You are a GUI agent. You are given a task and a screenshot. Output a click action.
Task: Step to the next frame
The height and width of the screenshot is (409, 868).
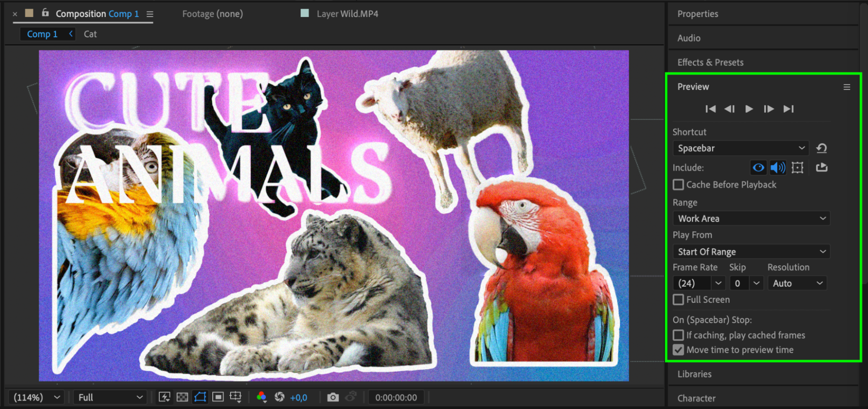(x=769, y=109)
